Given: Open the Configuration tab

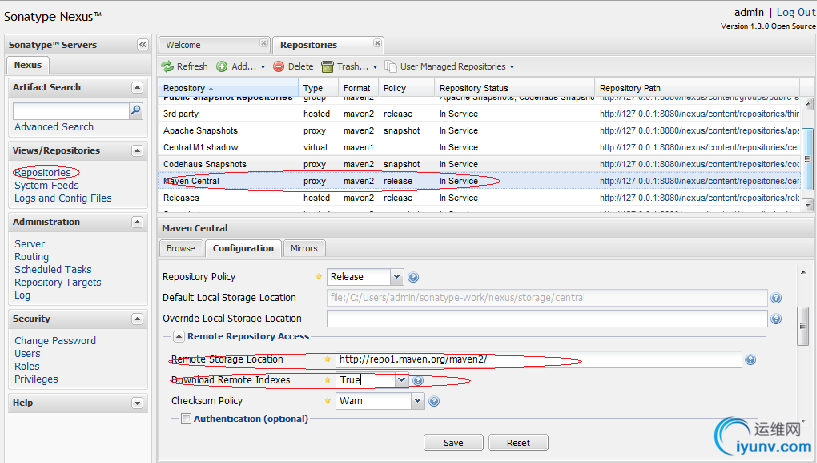Looking at the screenshot, I should (x=243, y=248).
